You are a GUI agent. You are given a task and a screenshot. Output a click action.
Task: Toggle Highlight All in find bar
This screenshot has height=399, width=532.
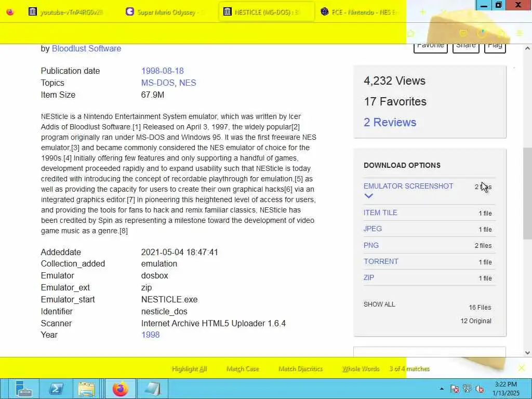(189, 369)
